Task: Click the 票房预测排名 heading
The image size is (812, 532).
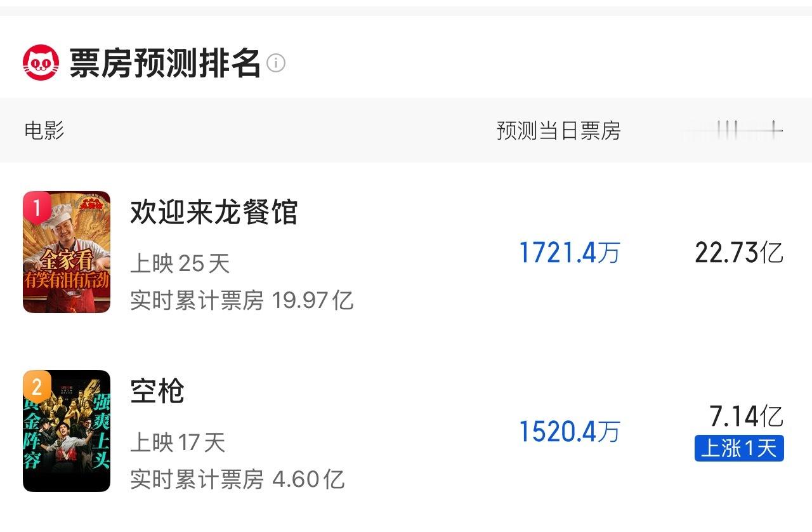Action: point(165,63)
